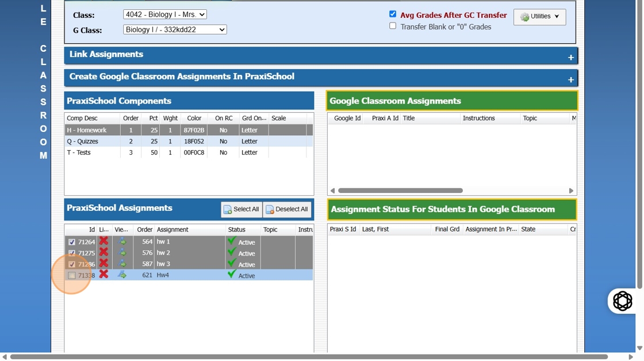The height and width of the screenshot is (361, 644).
Task: Sort components by Wght column
Action: tap(170, 118)
